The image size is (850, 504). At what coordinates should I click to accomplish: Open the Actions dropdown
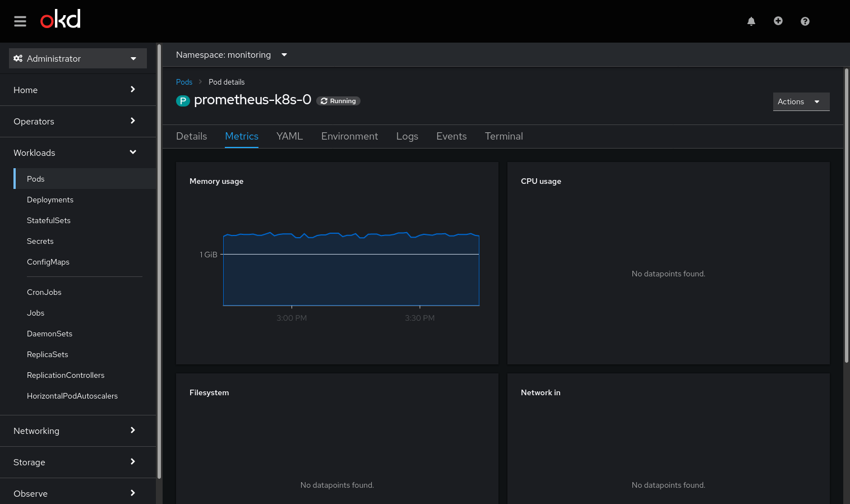click(801, 101)
